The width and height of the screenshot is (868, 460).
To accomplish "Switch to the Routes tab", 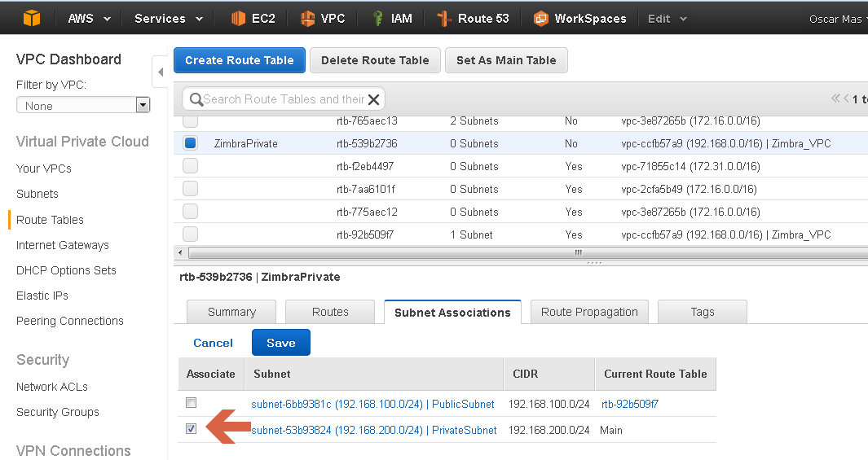I will coord(330,312).
